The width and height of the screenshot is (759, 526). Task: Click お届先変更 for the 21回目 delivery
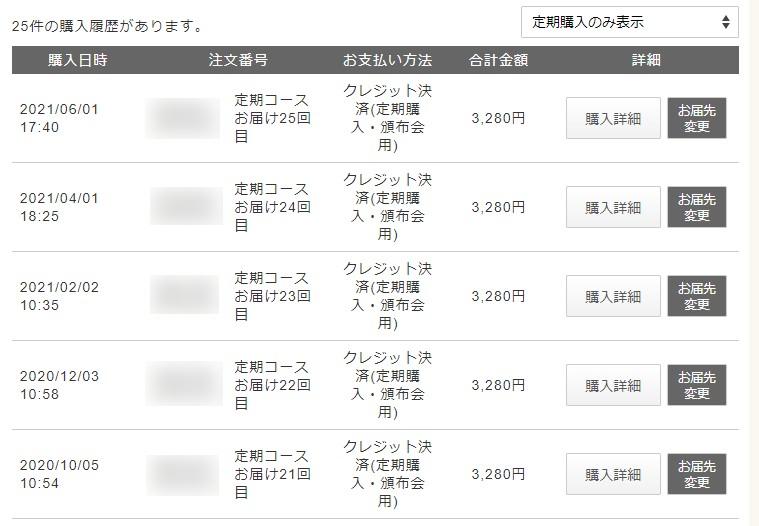(x=697, y=475)
